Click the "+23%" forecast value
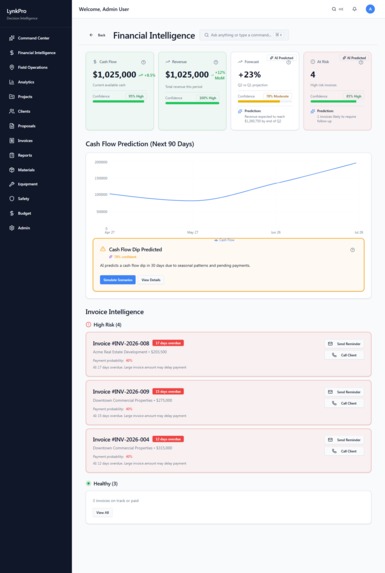The image size is (385, 573). coord(249,75)
